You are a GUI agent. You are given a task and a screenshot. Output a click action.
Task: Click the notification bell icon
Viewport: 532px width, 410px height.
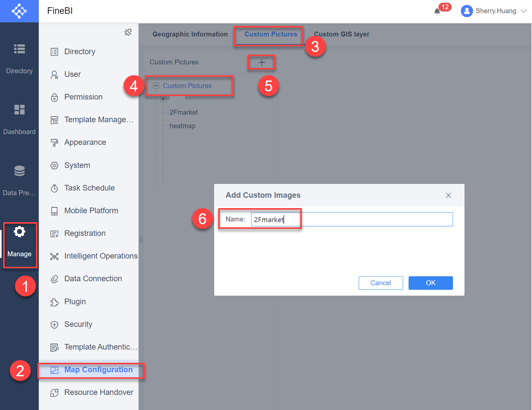point(437,11)
